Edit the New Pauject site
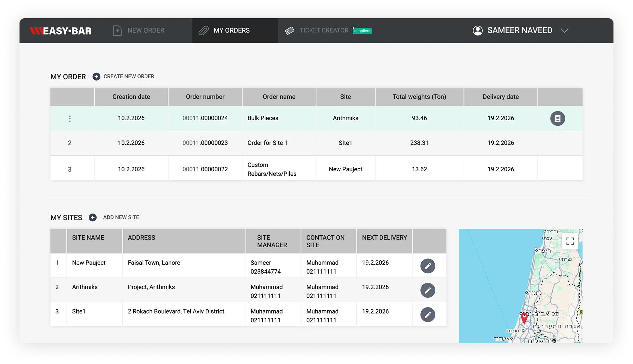 [x=428, y=266]
